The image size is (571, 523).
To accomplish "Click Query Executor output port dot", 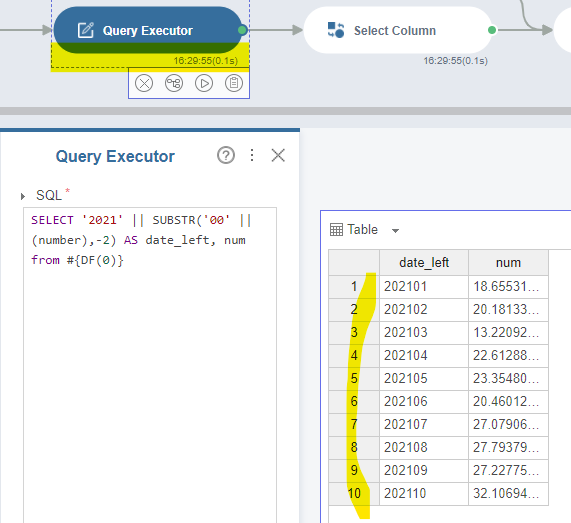I will click(x=242, y=30).
